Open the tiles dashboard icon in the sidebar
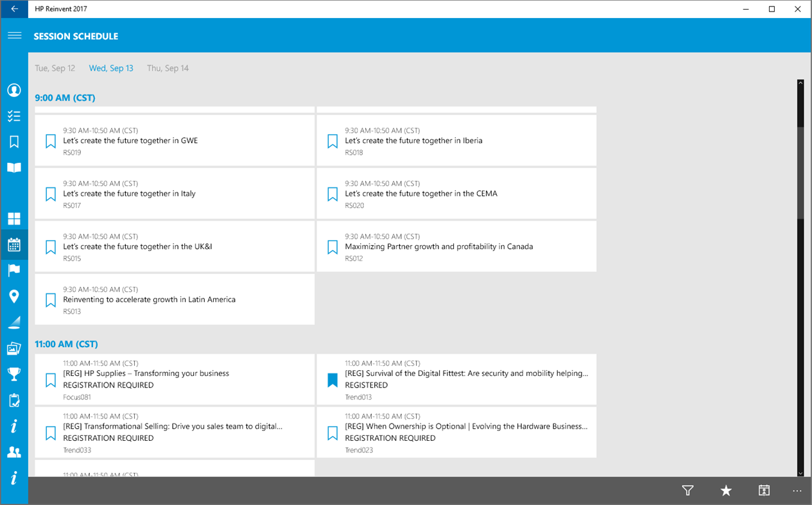 tap(14, 218)
